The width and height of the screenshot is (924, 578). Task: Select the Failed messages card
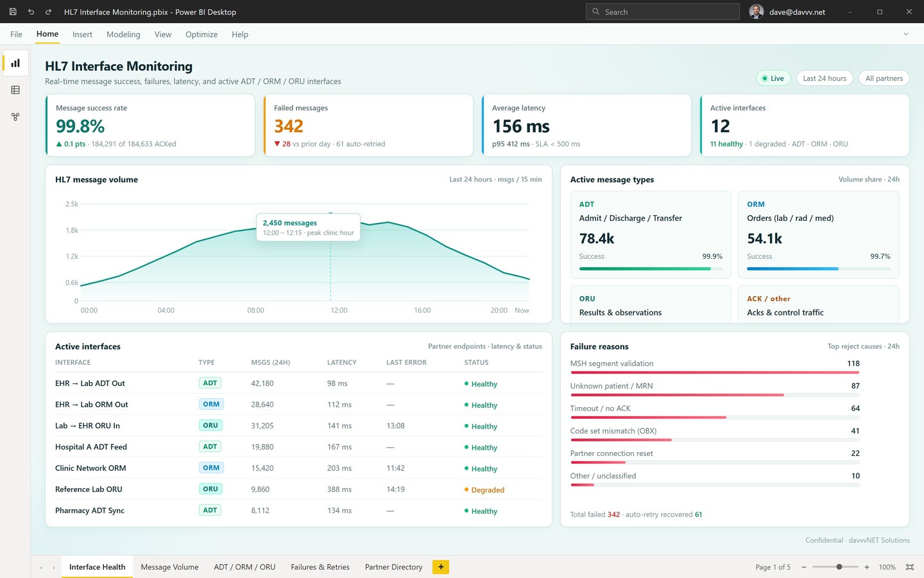click(368, 125)
